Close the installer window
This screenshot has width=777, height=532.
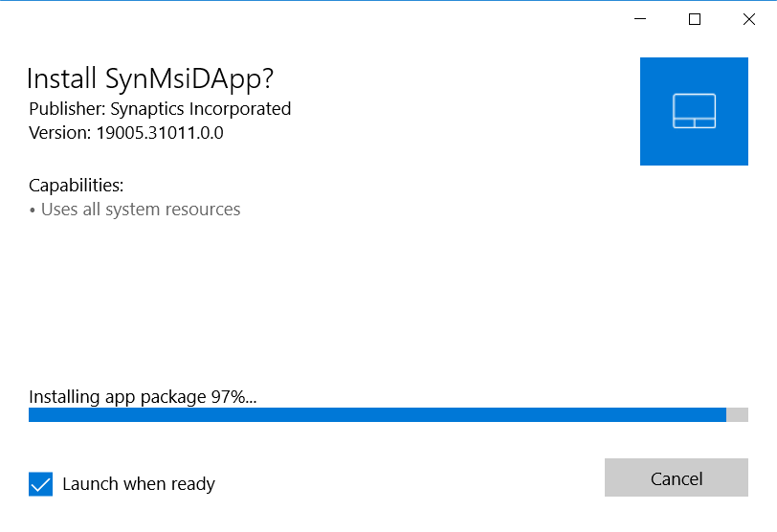tap(749, 19)
